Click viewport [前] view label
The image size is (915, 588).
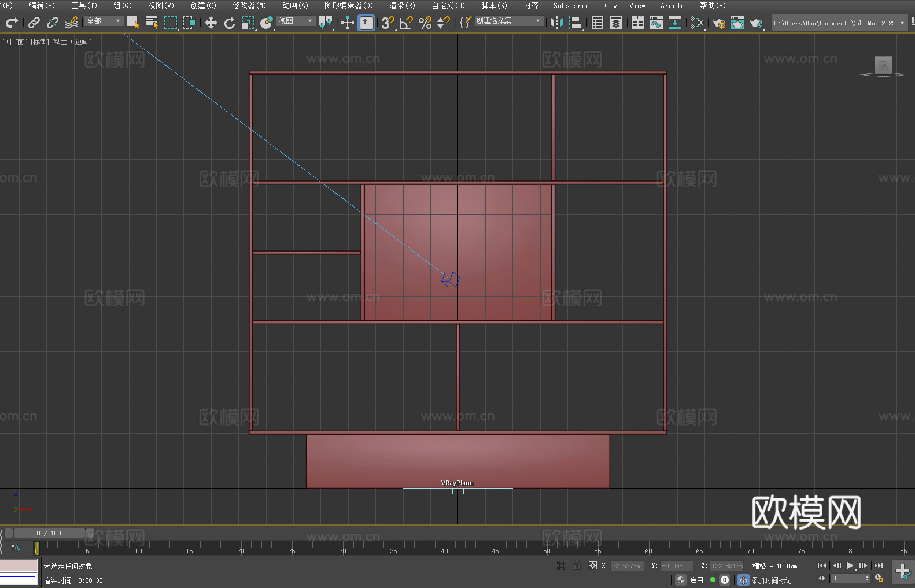click(20, 42)
